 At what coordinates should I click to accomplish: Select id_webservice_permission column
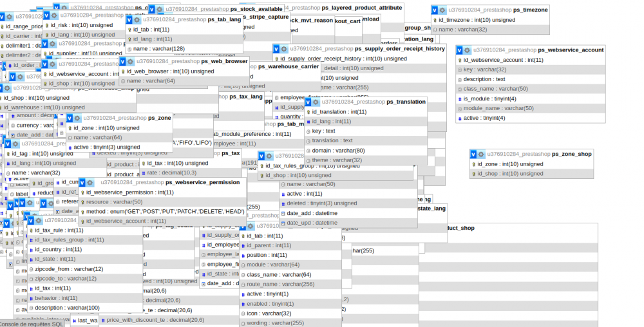pyautogui.click(x=163, y=192)
